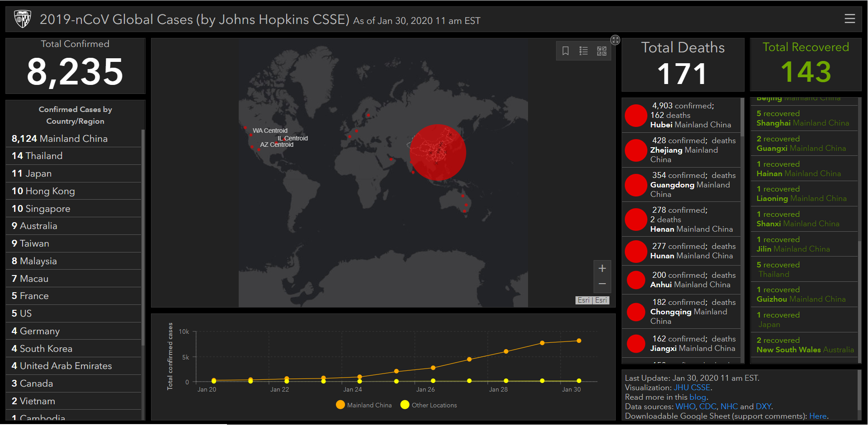This screenshot has height=425, width=868.
Task: Select 2 Vietnam row
Action: point(74,401)
